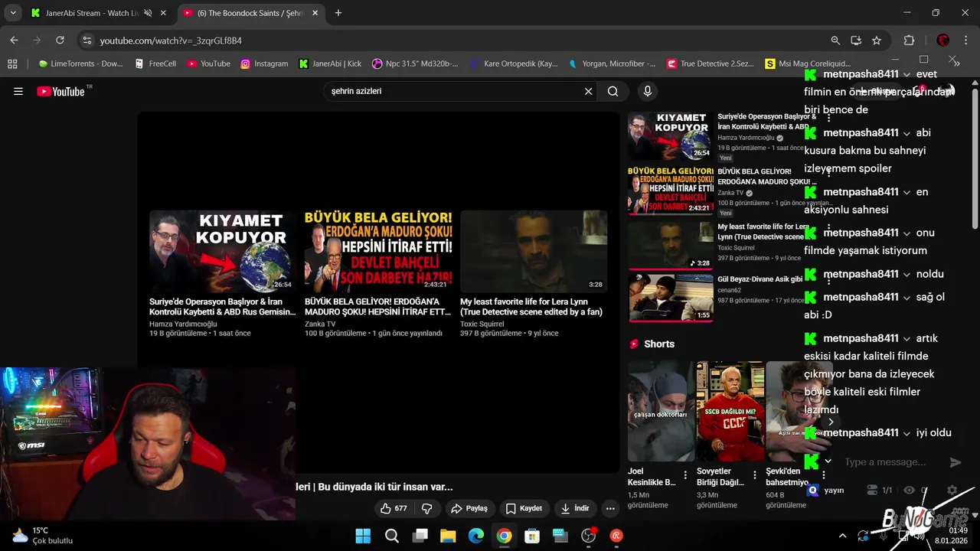Image resolution: width=980 pixels, height=551 pixels.
Task: Play end-screen video Suriye'de Operasyon Başlıyor
Action: point(222,252)
